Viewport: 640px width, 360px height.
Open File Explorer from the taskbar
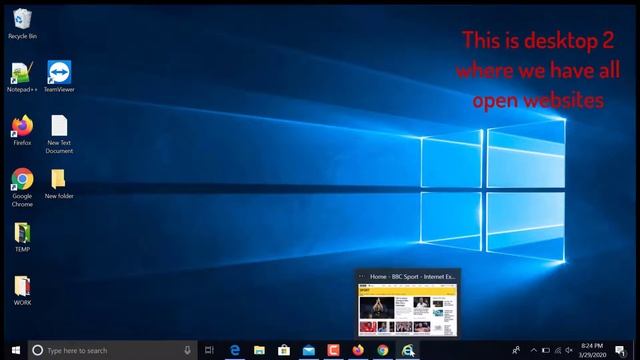click(259, 350)
